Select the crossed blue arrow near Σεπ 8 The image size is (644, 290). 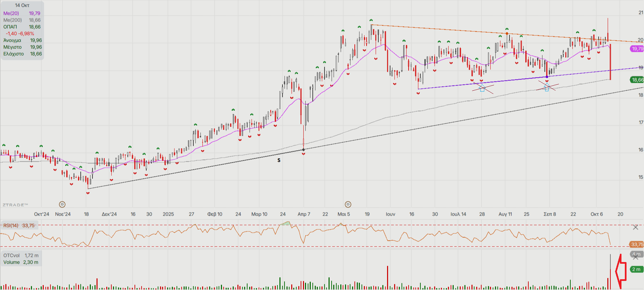point(547,87)
